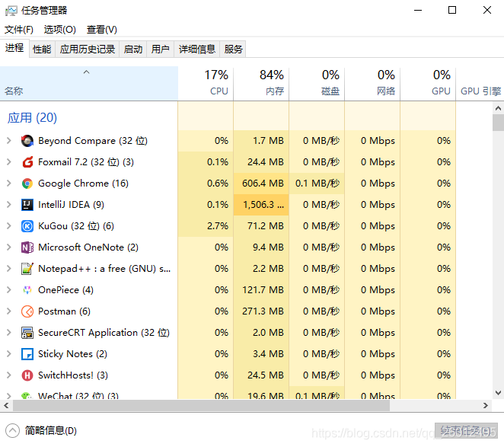Click the 2.7% CPU value for KuGou
The height and width of the screenshot is (447, 504).
(206, 225)
